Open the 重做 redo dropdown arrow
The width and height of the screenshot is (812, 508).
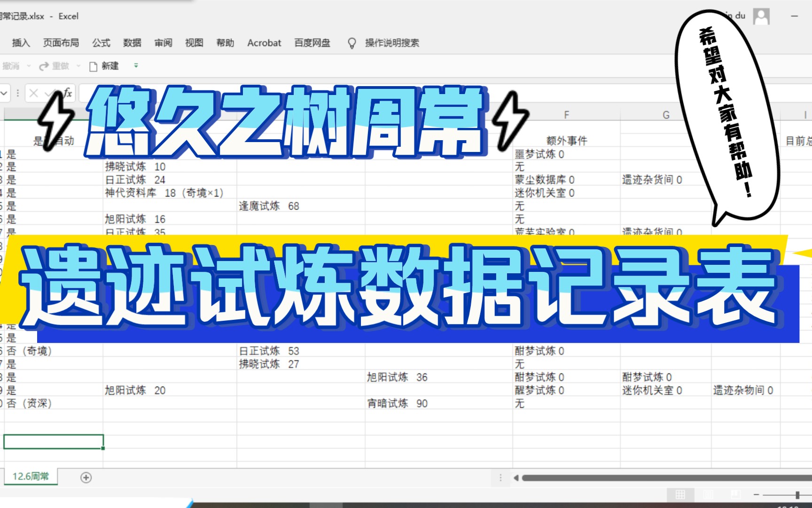pos(78,66)
